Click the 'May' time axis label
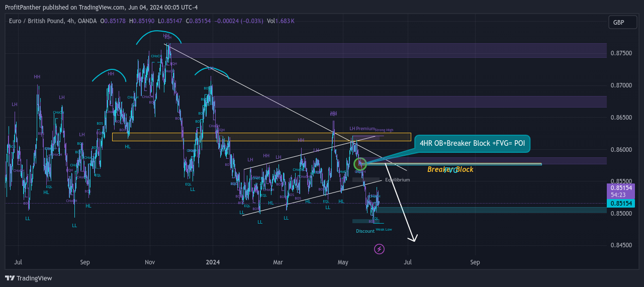The image size is (644, 287). coord(343,262)
